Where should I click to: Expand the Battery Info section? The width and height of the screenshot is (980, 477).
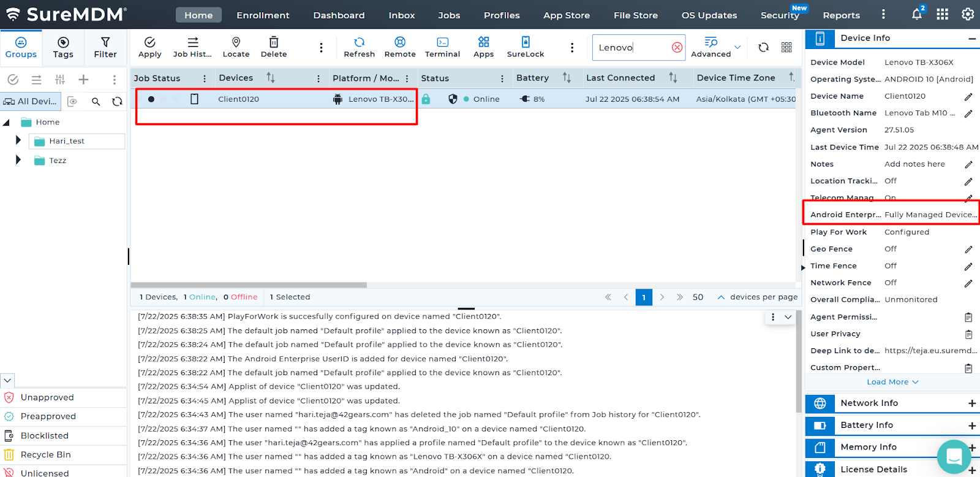972,425
